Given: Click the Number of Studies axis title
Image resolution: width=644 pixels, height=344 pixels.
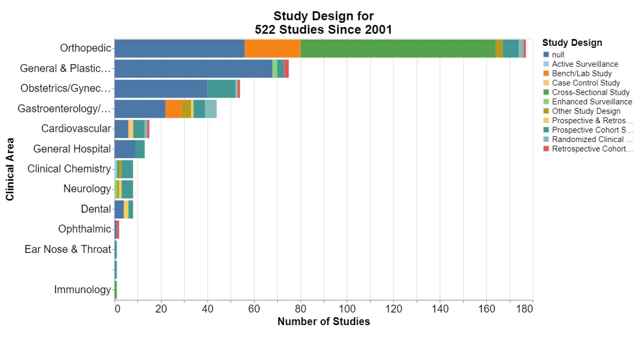Looking at the screenshot, I should [324, 322].
